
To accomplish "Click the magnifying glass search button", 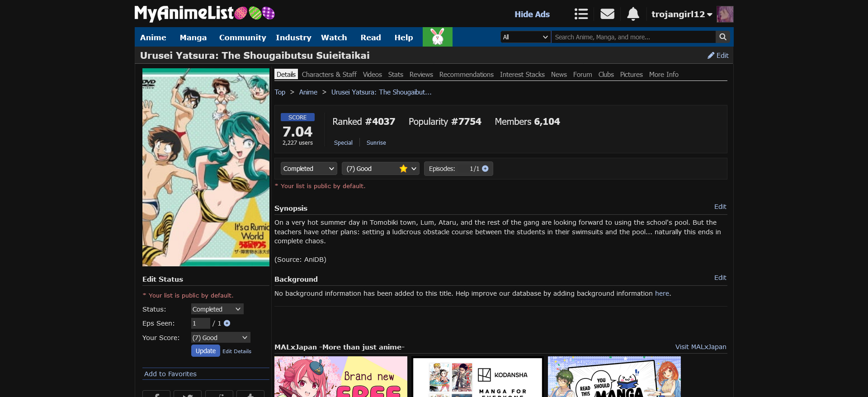I will pyautogui.click(x=723, y=37).
